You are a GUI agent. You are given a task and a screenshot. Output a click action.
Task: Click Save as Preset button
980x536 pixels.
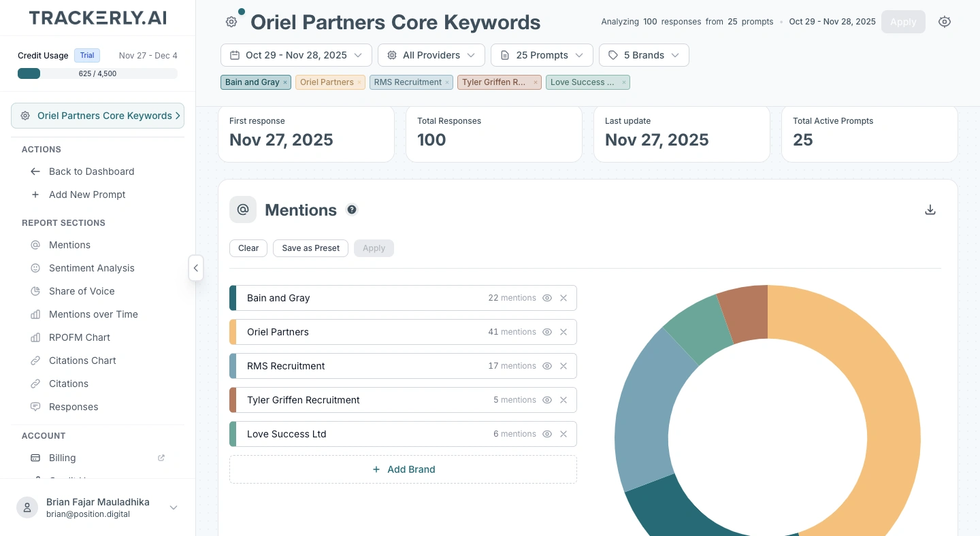310,248
